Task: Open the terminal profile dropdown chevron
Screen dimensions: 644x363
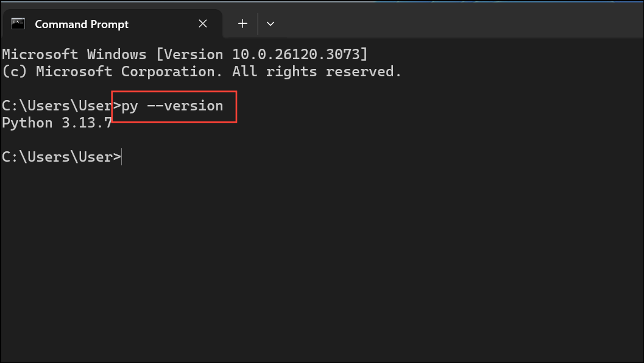Action: pos(270,23)
